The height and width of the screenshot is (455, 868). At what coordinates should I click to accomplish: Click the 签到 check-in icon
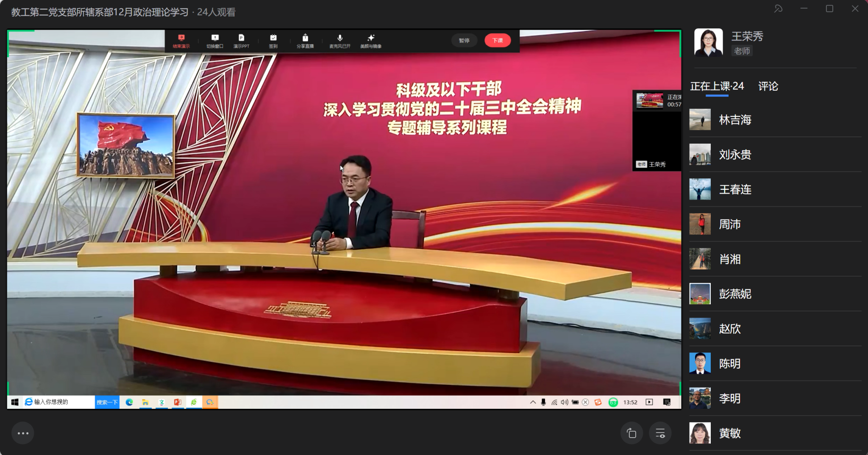coord(273,41)
